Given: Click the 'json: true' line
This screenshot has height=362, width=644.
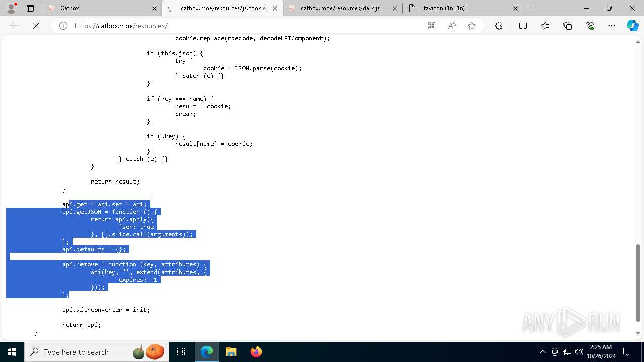Looking at the screenshot, I should tap(136, 227).
